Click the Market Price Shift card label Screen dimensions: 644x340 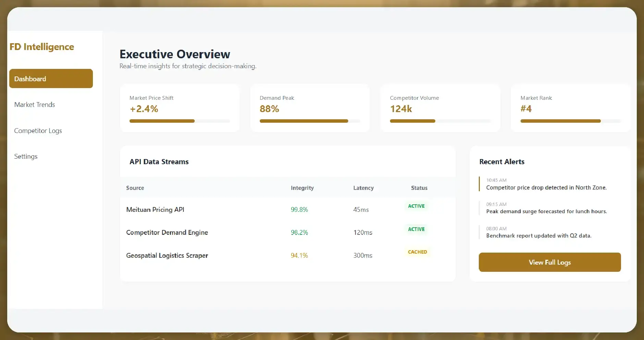point(151,98)
